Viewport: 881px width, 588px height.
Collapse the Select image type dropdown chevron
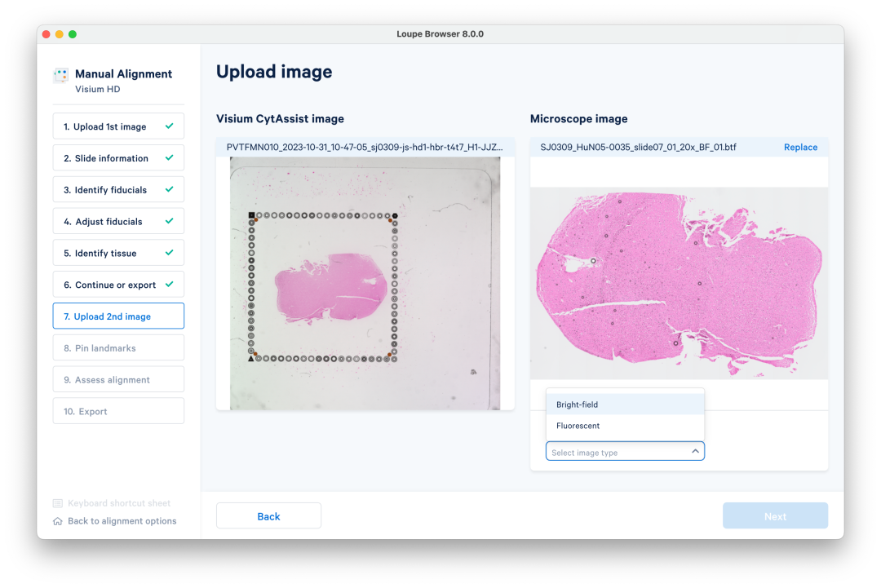[695, 452]
